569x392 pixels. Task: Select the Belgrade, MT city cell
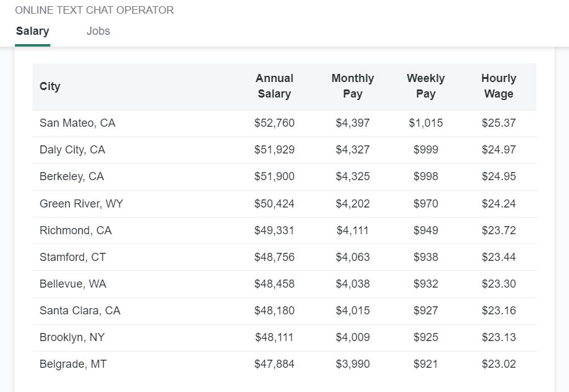coord(73,364)
